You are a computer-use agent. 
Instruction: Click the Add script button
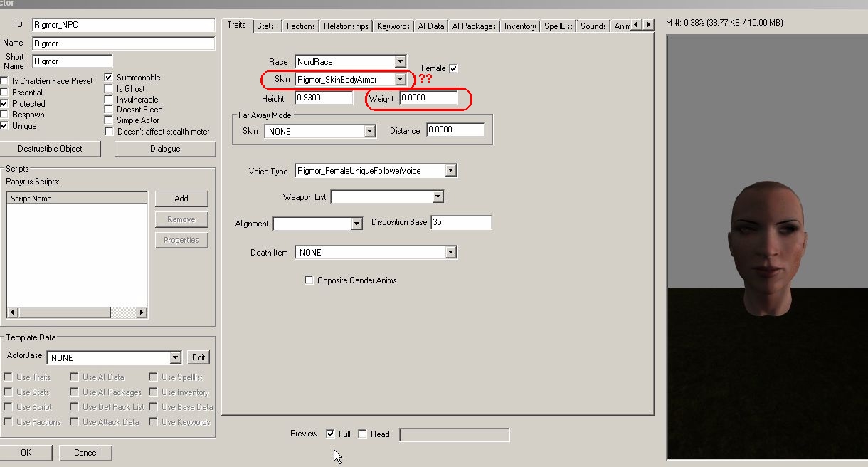(181, 199)
